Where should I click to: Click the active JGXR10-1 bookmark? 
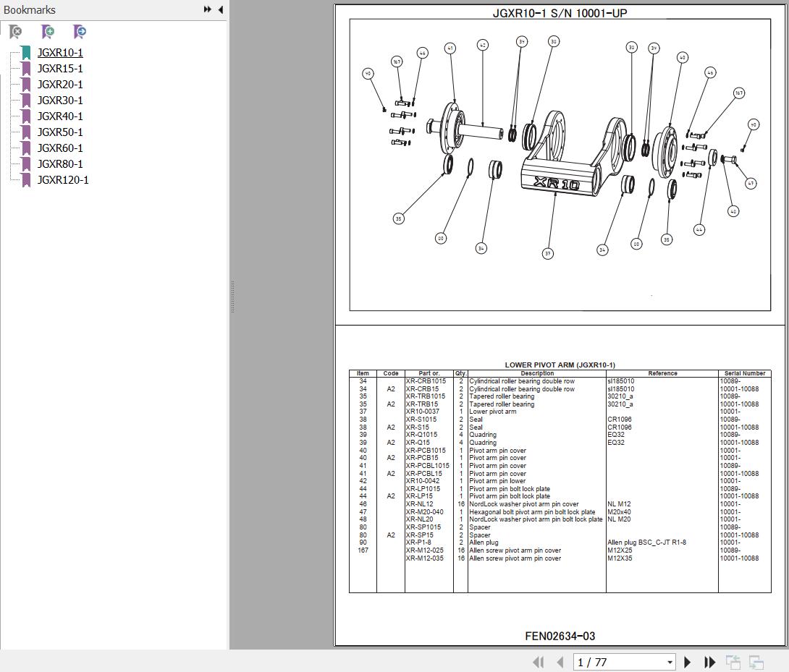(60, 53)
